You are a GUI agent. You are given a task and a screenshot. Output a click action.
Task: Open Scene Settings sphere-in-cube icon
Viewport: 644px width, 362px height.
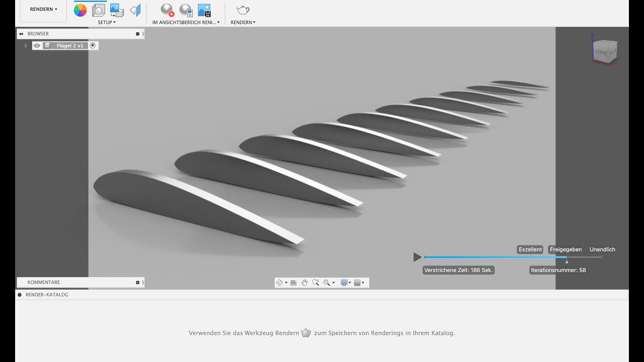point(99,10)
